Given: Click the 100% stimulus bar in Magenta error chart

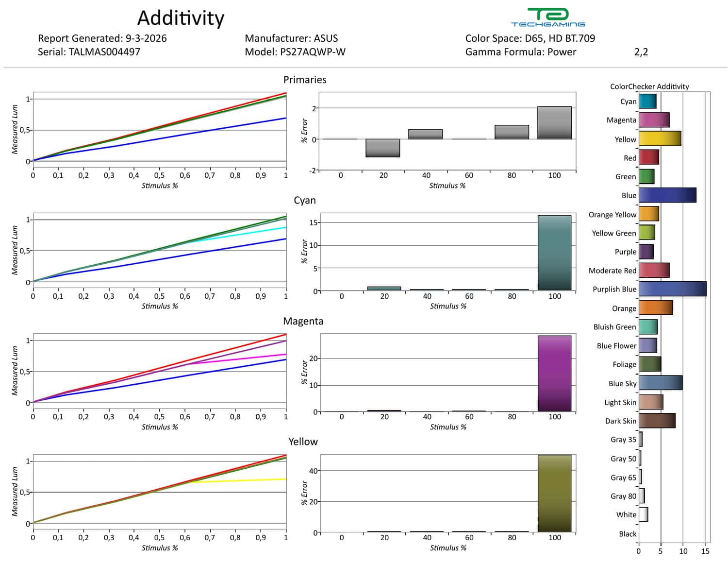Looking at the screenshot, I should coord(554,373).
